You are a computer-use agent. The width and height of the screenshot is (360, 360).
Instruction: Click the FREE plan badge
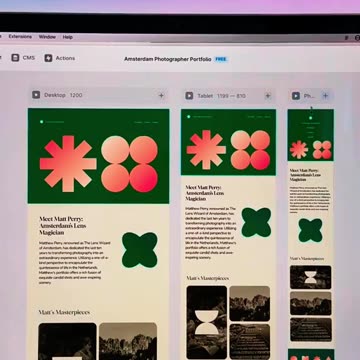[221, 59]
